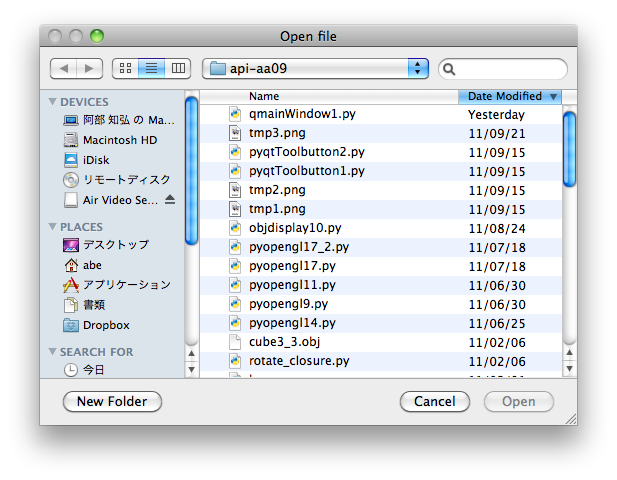Screen dimensions: 617x480
Task: Select the pyopengl17_2.py file icon
Action: point(235,247)
